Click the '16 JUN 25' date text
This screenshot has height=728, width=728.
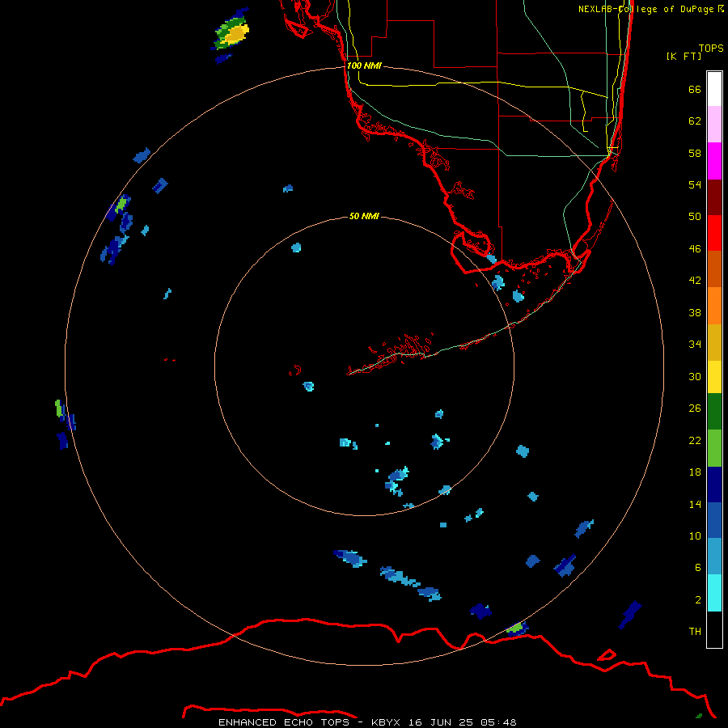pyautogui.click(x=441, y=722)
